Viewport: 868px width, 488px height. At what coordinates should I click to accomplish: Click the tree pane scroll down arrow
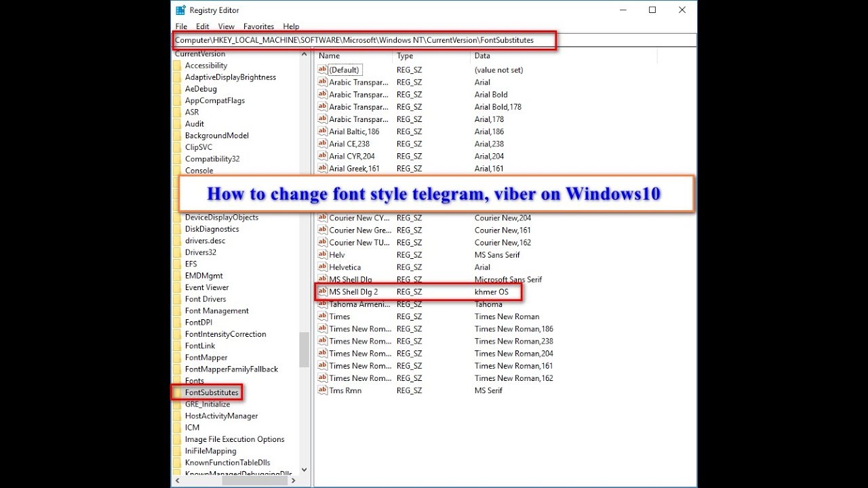click(x=304, y=469)
